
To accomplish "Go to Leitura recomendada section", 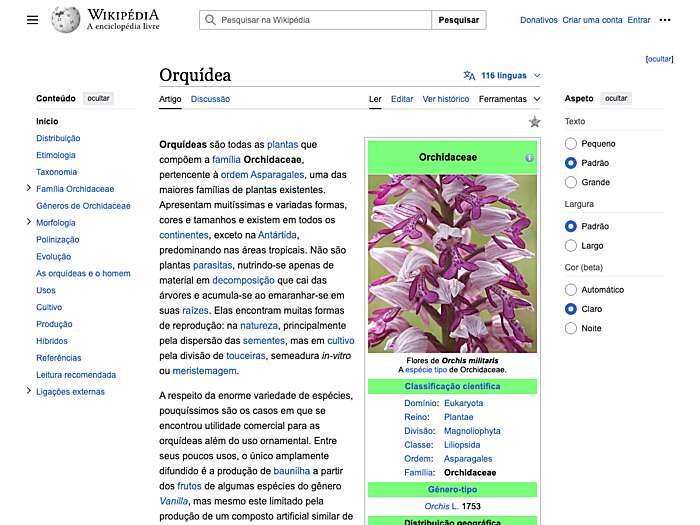I will coord(76,375).
